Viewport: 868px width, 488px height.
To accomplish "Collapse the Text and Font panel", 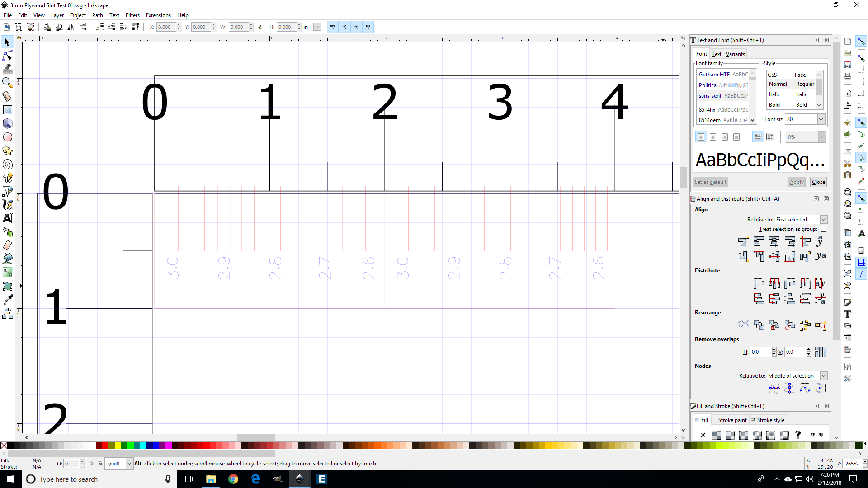I will [x=816, y=40].
